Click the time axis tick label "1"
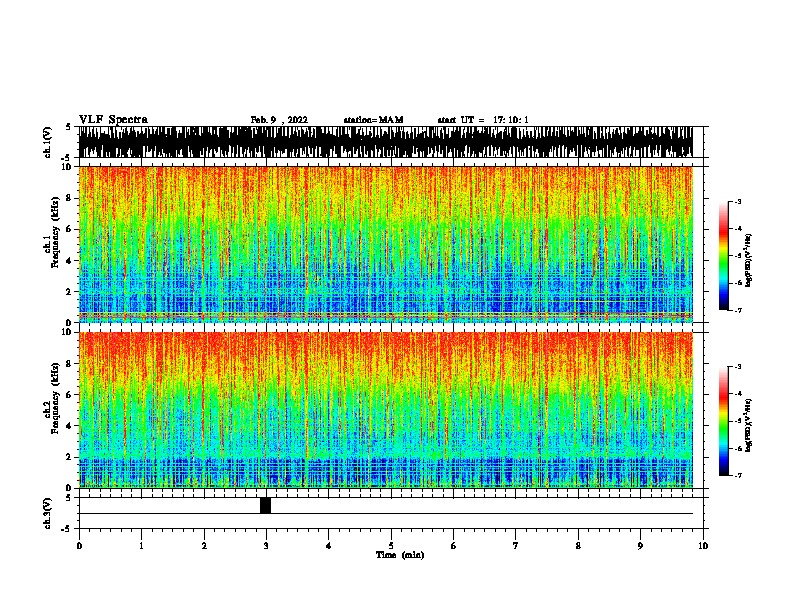The image size is (792, 612). pyautogui.click(x=141, y=546)
